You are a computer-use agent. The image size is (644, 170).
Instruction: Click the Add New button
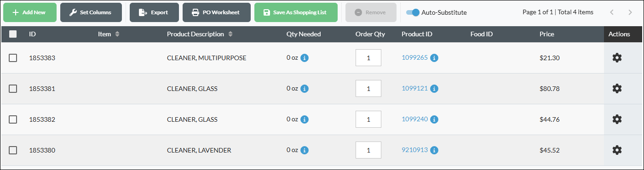click(x=29, y=12)
